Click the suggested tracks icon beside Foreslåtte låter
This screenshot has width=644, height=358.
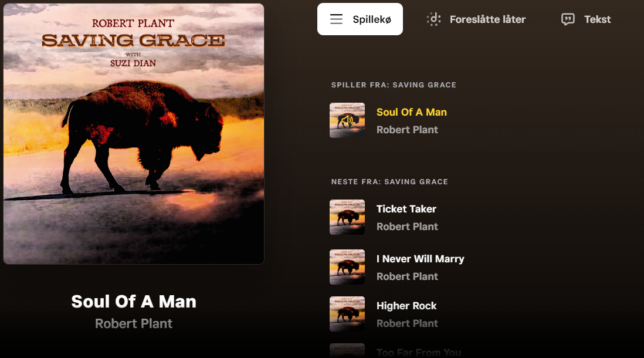(x=433, y=19)
